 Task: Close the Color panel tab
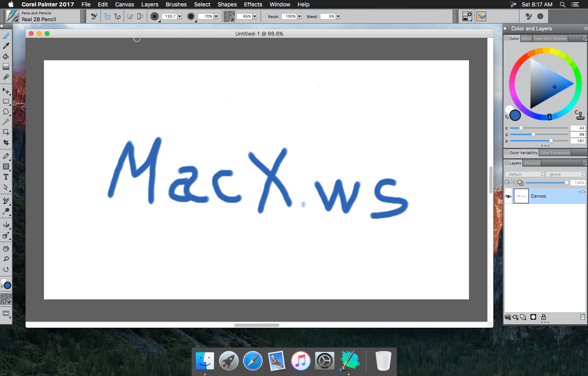coord(507,38)
